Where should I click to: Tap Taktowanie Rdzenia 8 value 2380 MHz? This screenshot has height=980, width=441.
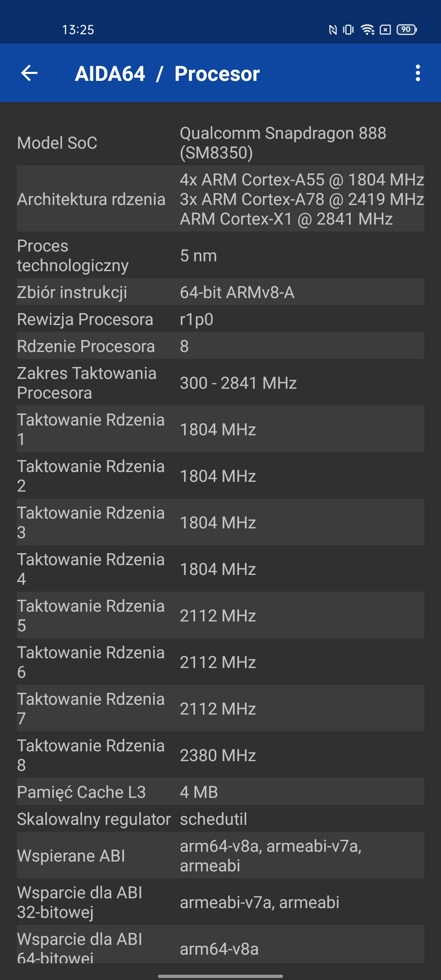[x=218, y=755]
